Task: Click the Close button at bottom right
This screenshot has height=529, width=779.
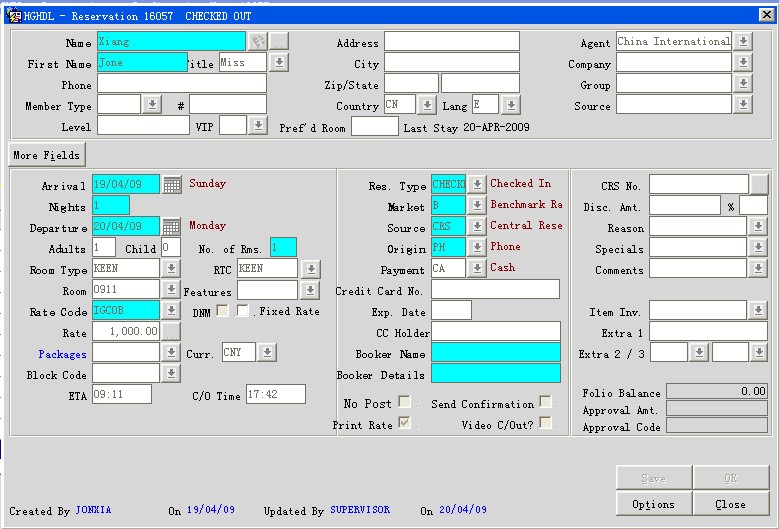Action: click(x=730, y=504)
